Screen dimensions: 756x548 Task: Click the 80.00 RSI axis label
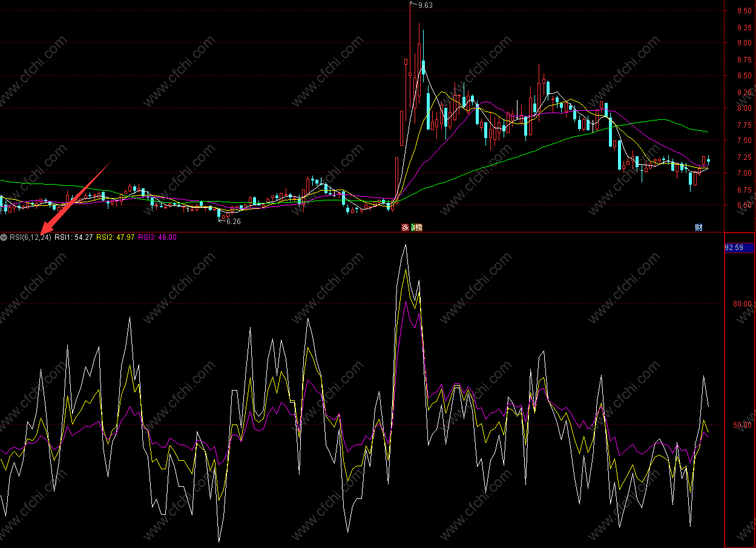[x=742, y=303]
